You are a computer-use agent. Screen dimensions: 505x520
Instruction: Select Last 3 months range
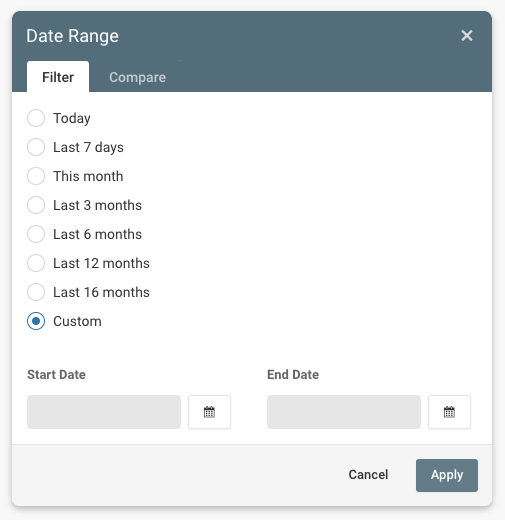(36, 205)
